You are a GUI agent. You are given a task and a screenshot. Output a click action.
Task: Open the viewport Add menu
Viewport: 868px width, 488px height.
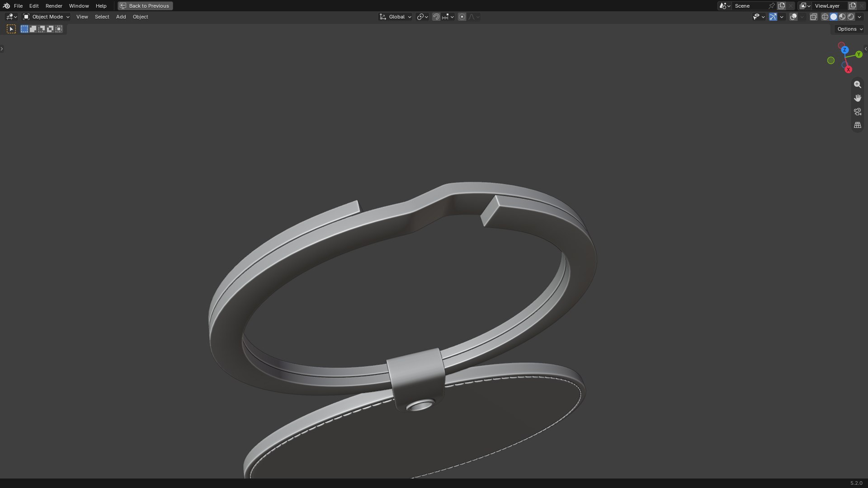pyautogui.click(x=121, y=17)
